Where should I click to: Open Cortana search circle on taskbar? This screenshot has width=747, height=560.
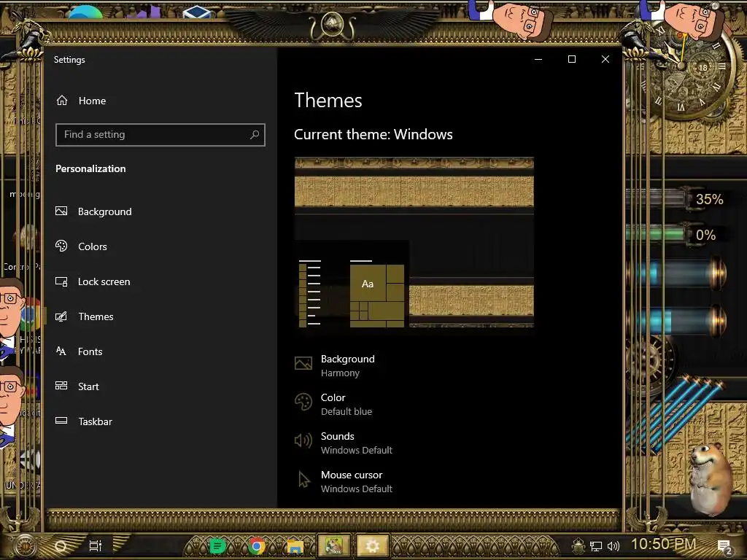[x=61, y=546]
